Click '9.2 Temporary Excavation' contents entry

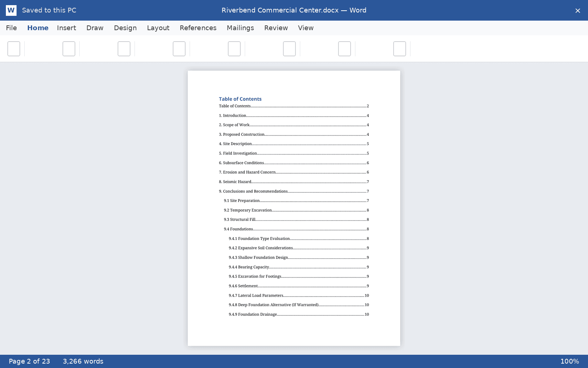click(296, 210)
